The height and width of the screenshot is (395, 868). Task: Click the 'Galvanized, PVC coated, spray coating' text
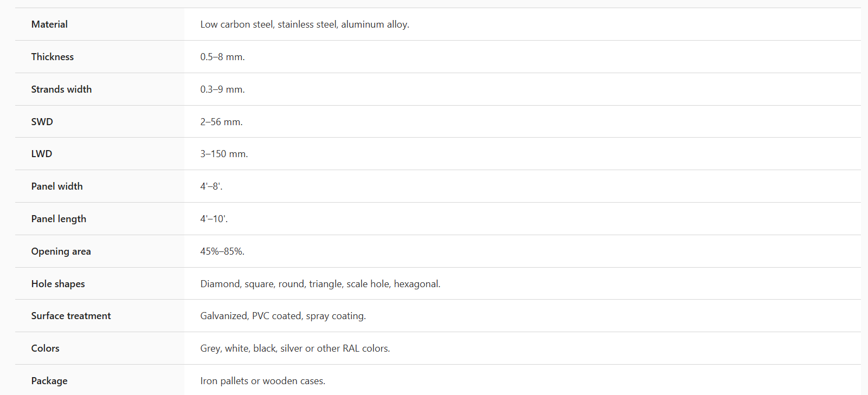pos(282,316)
